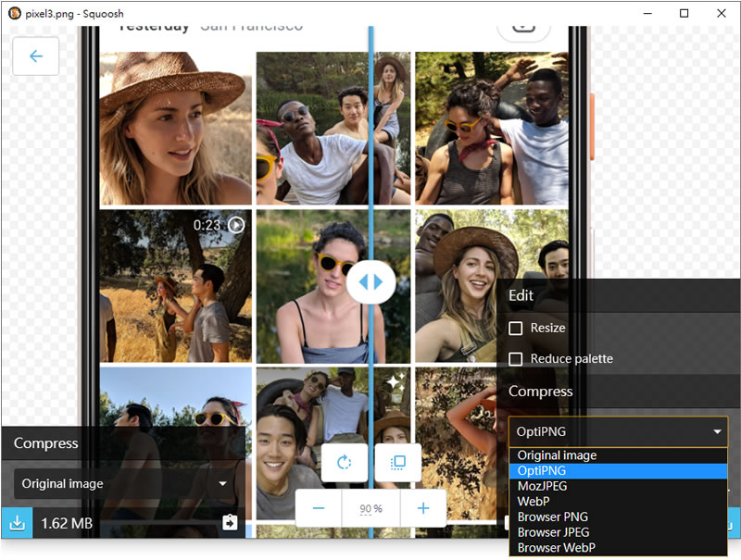Collapse the OptiPNG format dropdown
Viewport: 741px width, 560px height.
coord(617,431)
